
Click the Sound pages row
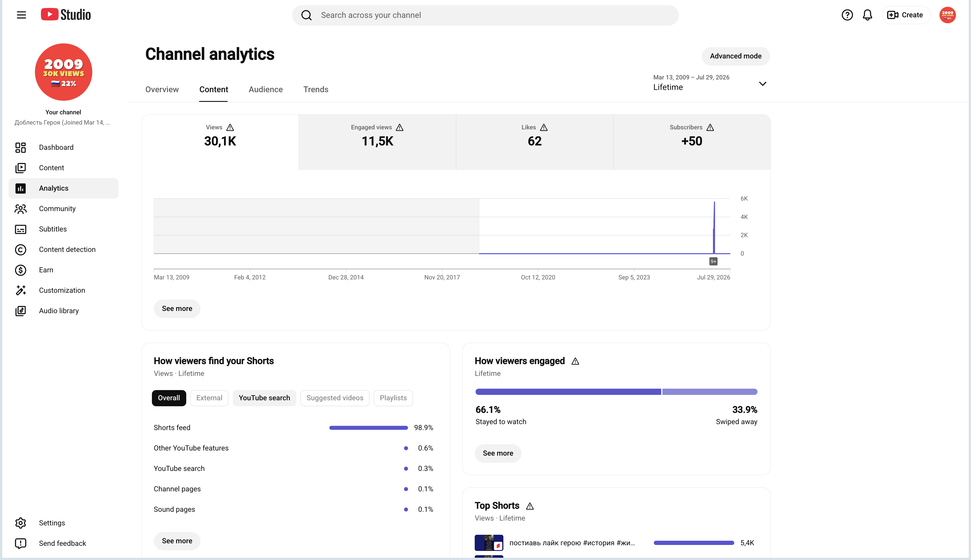pyautogui.click(x=293, y=509)
